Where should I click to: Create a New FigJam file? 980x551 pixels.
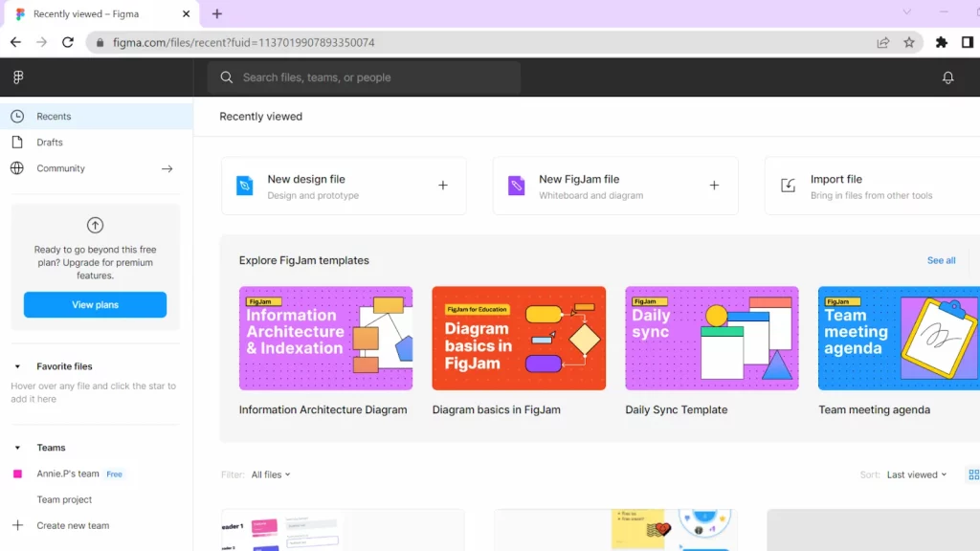615,186
